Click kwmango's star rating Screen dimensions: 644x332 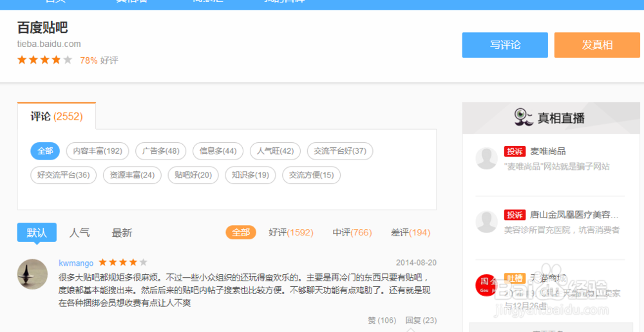pyautogui.click(x=123, y=263)
